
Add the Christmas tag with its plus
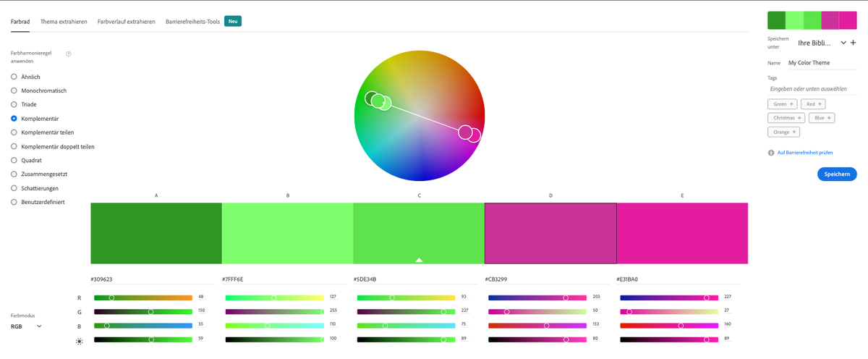click(799, 117)
